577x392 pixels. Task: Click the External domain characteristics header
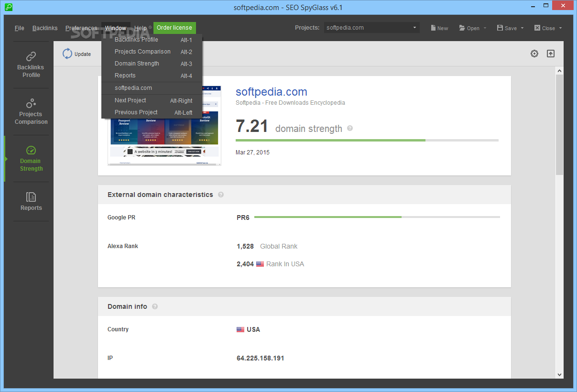(x=160, y=195)
